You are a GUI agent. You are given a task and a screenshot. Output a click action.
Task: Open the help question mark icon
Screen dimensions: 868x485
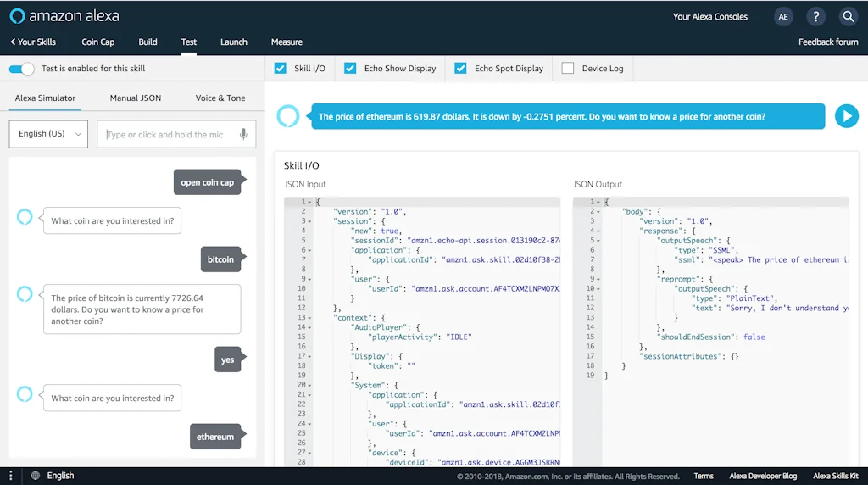[x=815, y=16]
